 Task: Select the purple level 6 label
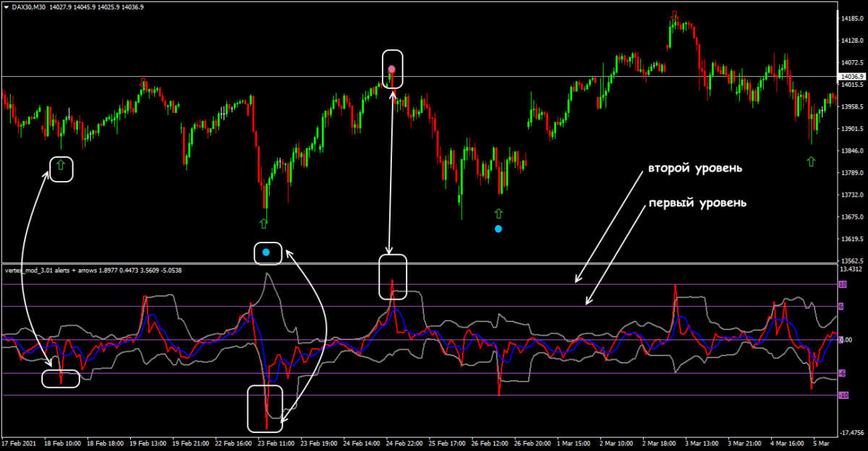coord(841,307)
